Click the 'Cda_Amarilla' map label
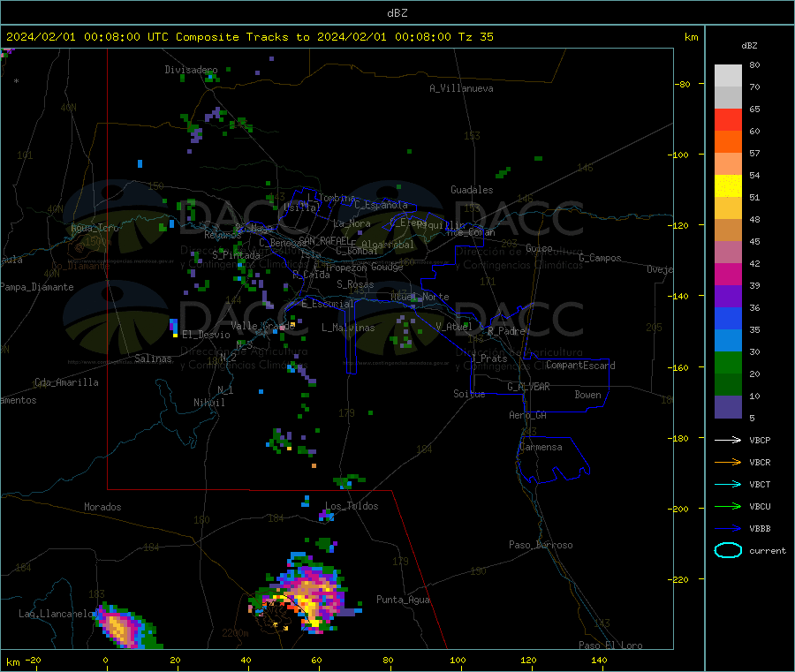 pos(67,382)
